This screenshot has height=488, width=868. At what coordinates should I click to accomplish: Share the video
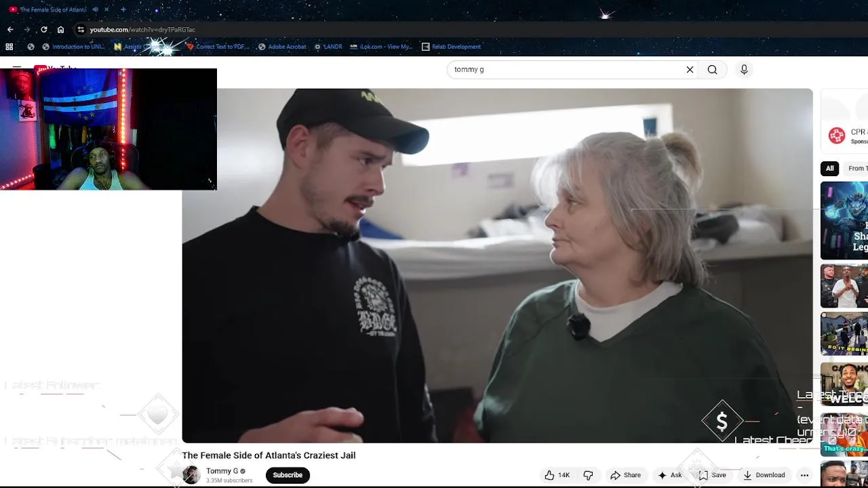point(625,475)
